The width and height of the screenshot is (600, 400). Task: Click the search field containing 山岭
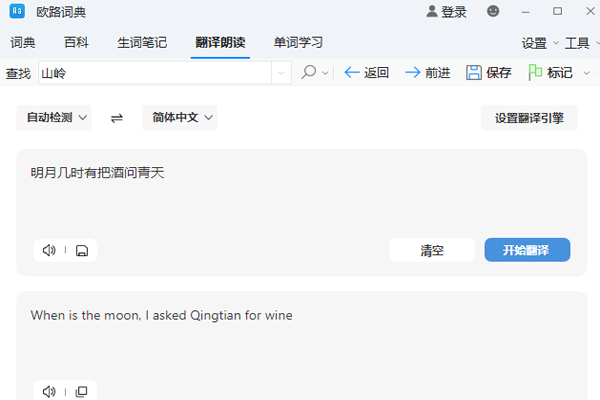154,72
